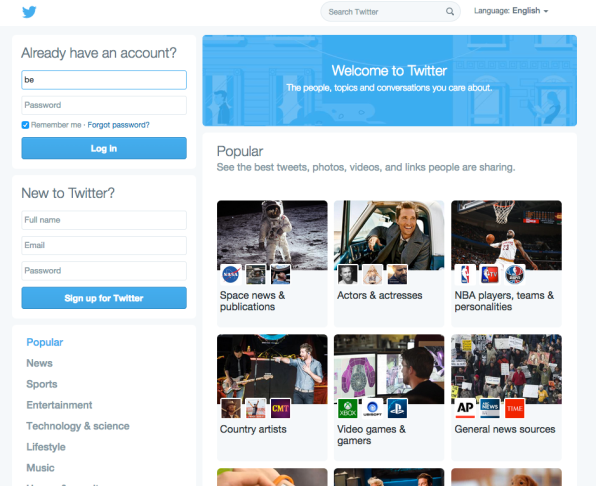
Task: Click the Twitter bird logo
Action: click(29, 12)
